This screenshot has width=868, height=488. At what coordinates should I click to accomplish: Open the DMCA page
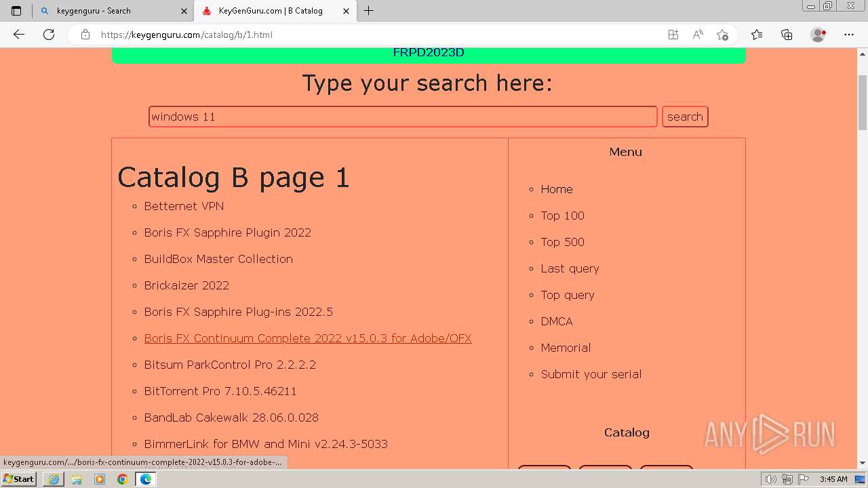(x=557, y=321)
